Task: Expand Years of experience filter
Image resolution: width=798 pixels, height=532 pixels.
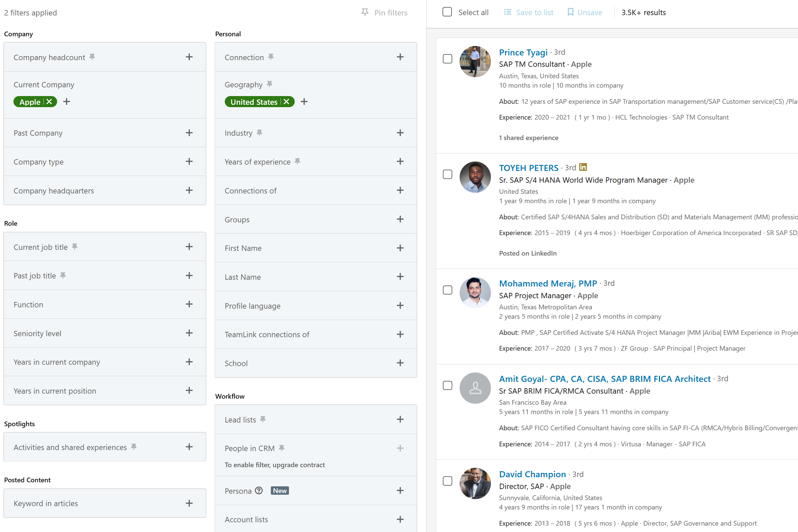Action: [x=400, y=162]
